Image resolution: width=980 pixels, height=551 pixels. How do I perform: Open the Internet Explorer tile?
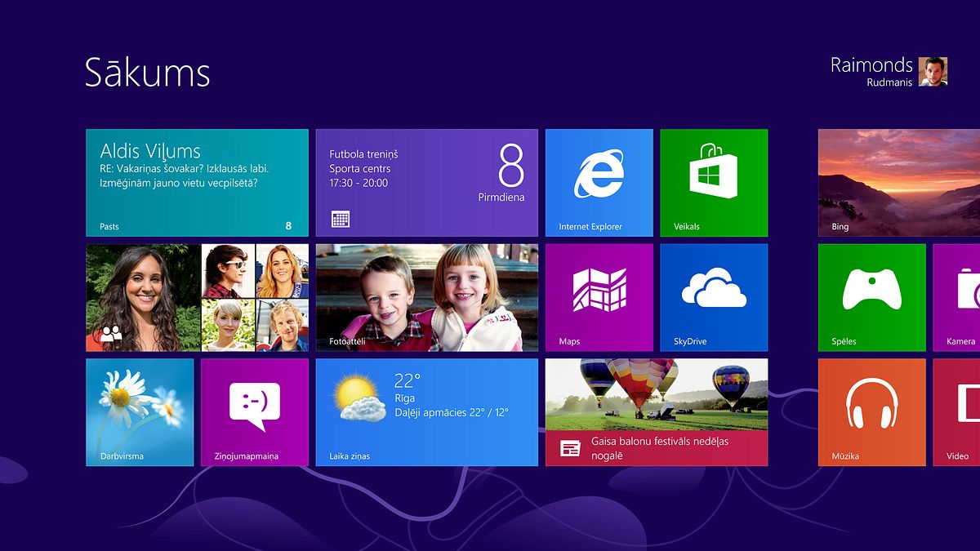[599, 183]
